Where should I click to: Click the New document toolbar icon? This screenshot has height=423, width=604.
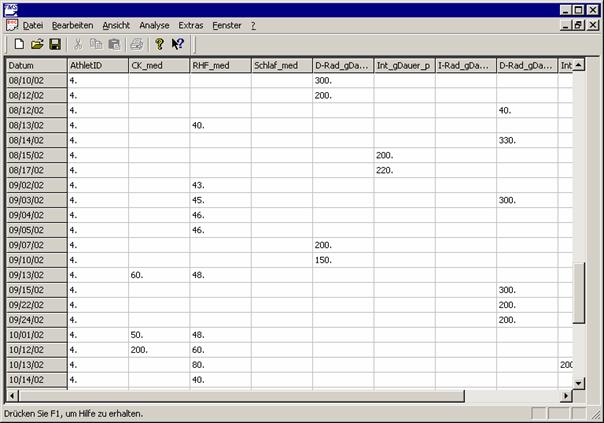pyautogui.click(x=19, y=44)
